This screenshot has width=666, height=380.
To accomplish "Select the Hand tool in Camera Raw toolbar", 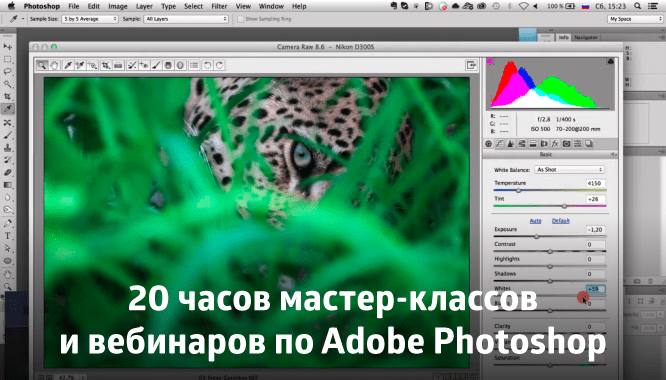I will pyautogui.click(x=54, y=65).
